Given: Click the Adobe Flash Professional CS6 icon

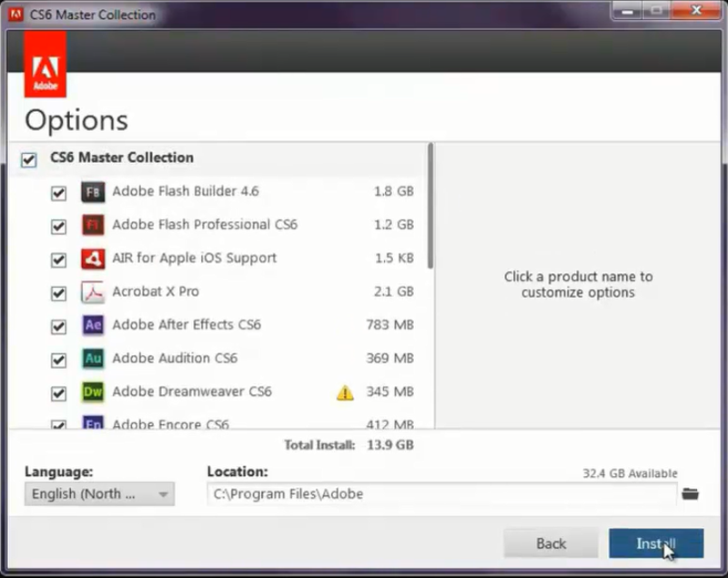Looking at the screenshot, I should 93,225.
